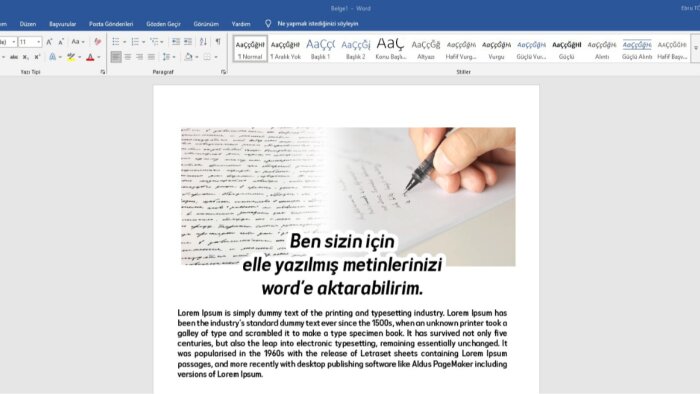Clear all formatting with the eraser icon
The width and height of the screenshot is (700, 394).
point(97,42)
